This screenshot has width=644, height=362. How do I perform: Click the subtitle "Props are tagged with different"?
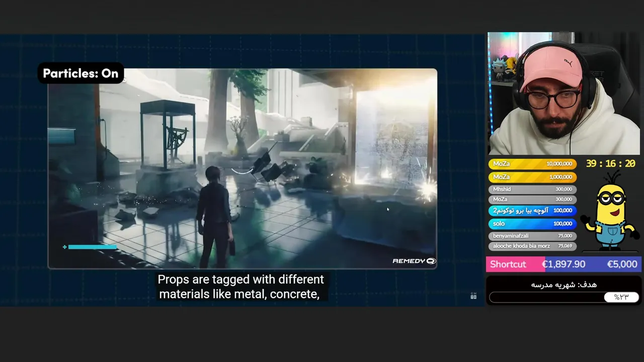(x=240, y=279)
